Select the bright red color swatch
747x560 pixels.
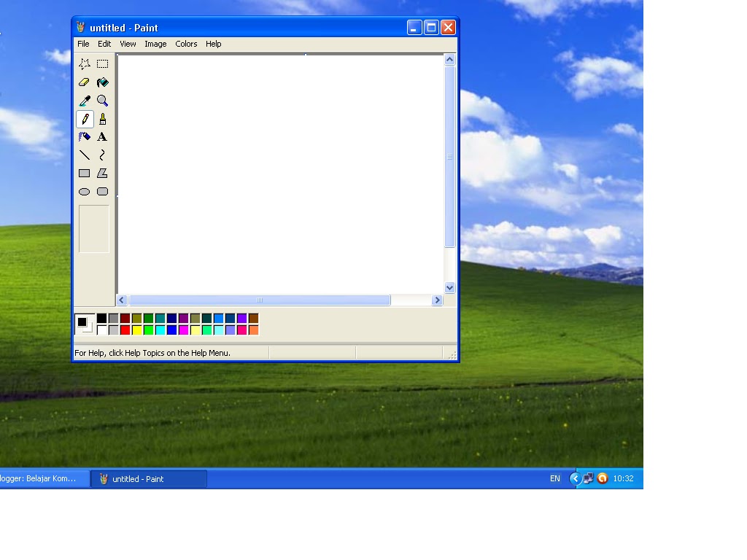coord(125,330)
